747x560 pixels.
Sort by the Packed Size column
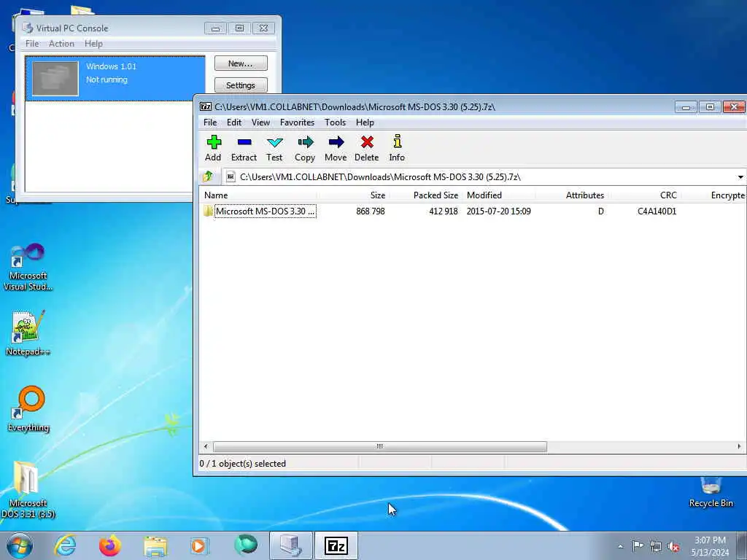425,195
